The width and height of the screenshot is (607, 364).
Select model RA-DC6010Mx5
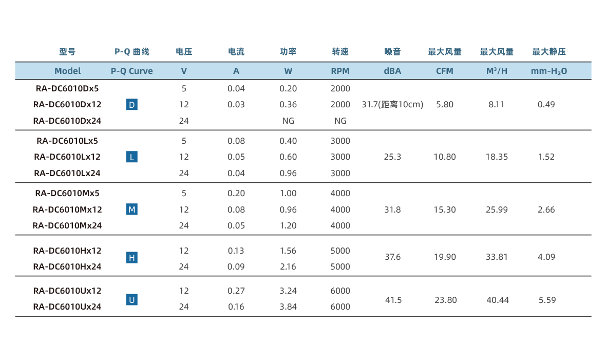tap(67, 194)
